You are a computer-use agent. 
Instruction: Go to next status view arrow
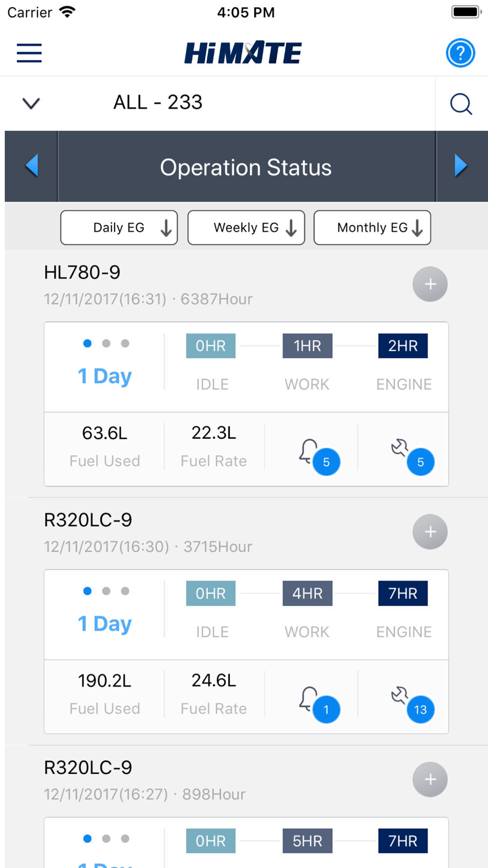tap(461, 166)
